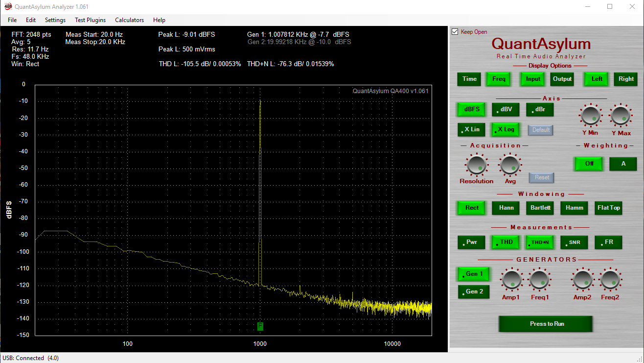The width and height of the screenshot is (644, 363).
Task: Maximize the QuantAsylum Analyzer window
Action: pyautogui.click(x=610, y=6)
